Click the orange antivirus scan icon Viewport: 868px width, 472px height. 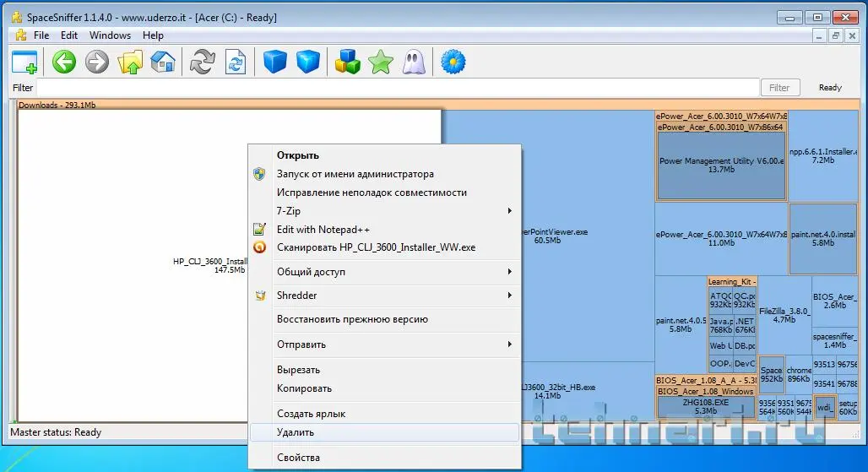pyautogui.click(x=259, y=247)
